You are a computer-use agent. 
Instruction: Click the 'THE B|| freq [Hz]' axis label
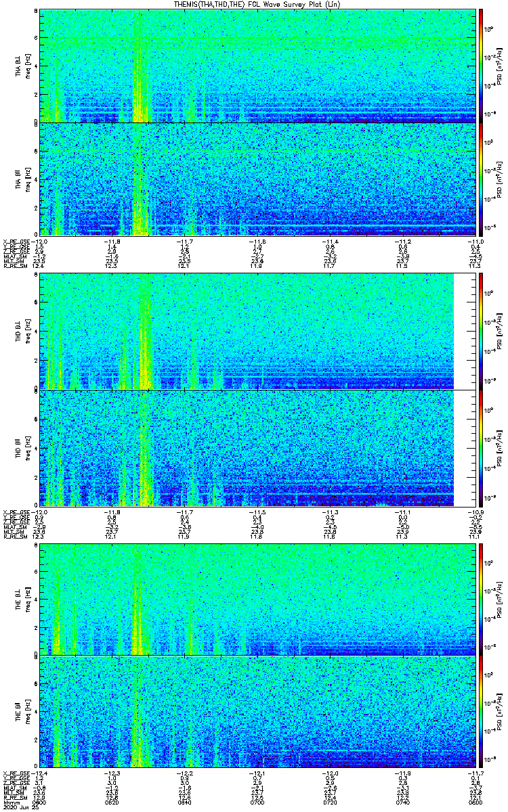(24, 711)
